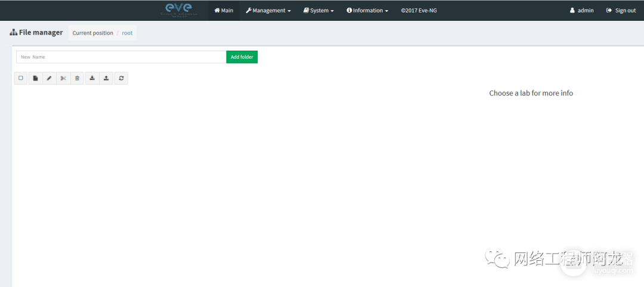The height and width of the screenshot is (287, 644).
Task: Click the root breadcrumb link
Action: pyautogui.click(x=127, y=33)
